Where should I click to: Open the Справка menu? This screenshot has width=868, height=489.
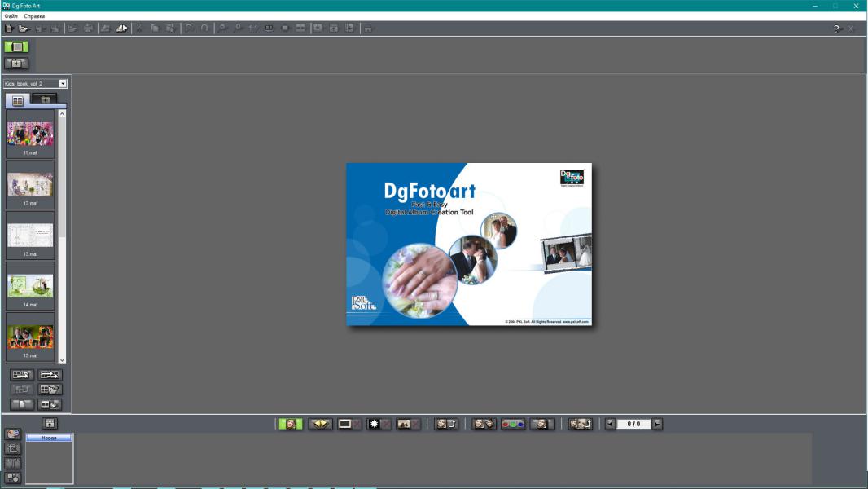(34, 16)
